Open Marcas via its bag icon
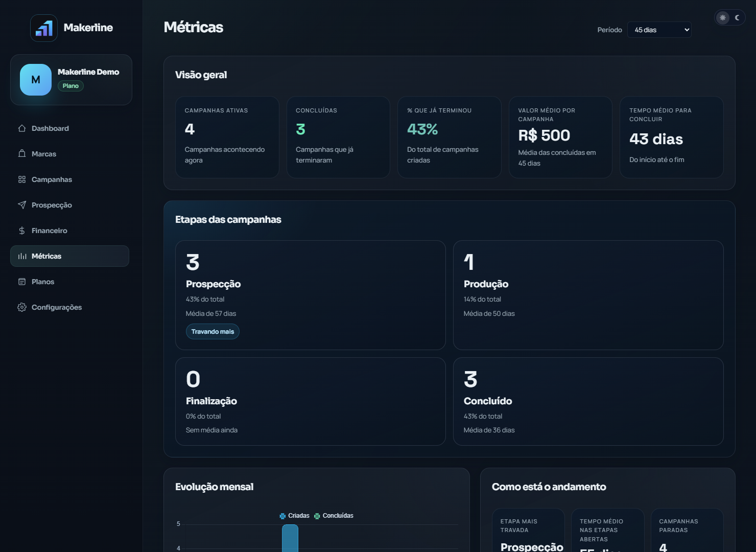 point(22,154)
